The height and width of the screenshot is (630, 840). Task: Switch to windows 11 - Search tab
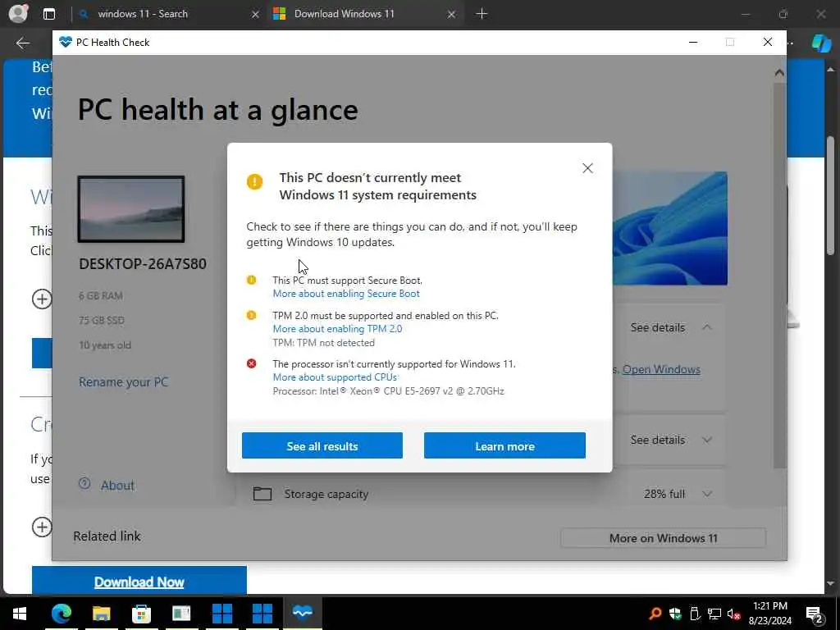coord(143,14)
